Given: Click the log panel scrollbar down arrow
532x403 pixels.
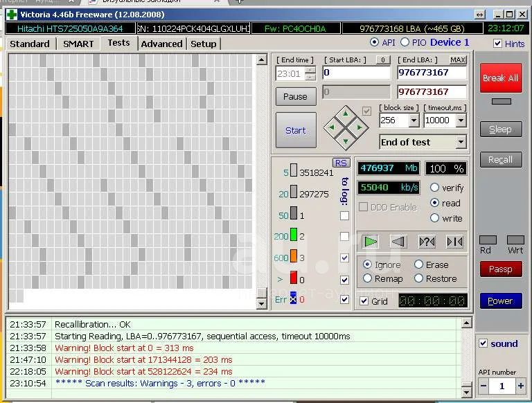Looking at the screenshot, I should (x=466, y=393).
